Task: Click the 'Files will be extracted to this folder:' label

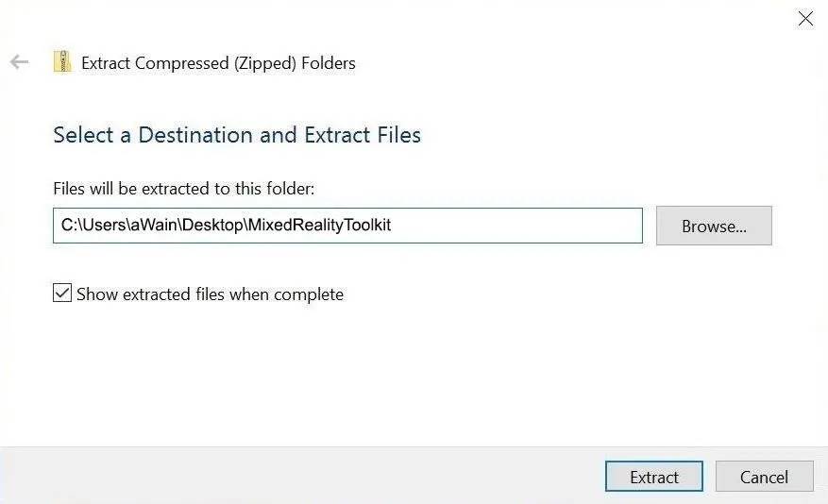Action: (184, 189)
